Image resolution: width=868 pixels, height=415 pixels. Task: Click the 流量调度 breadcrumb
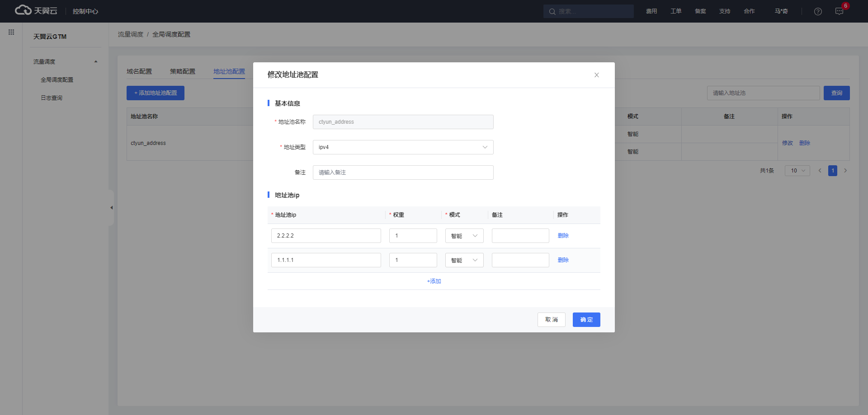click(131, 34)
